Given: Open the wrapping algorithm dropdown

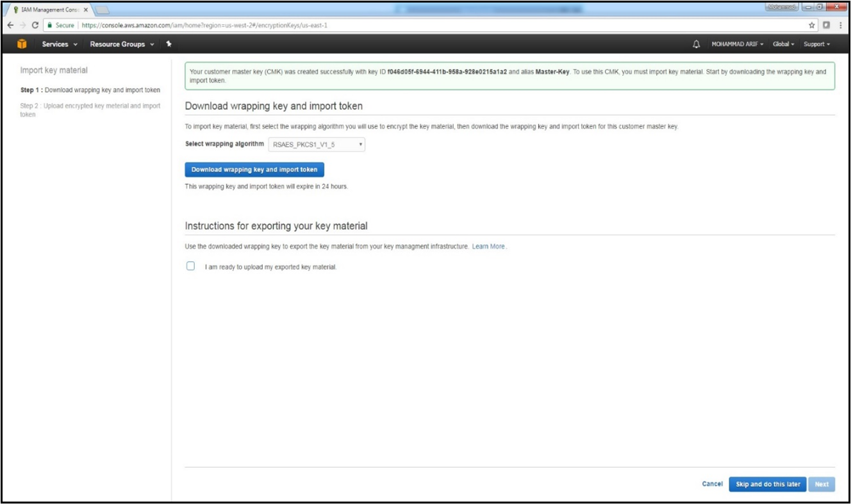Looking at the screenshot, I should pyautogui.click(x=317, y=145).
